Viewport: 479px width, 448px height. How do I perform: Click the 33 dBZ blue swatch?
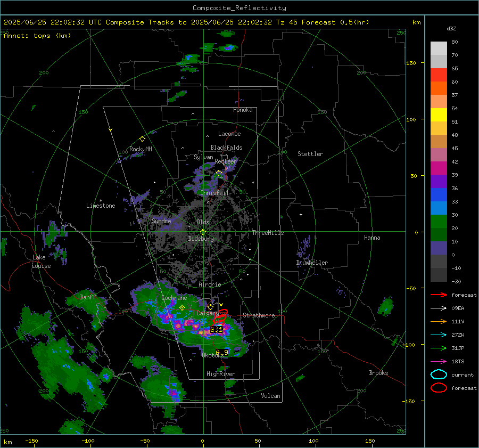(439, 194)
